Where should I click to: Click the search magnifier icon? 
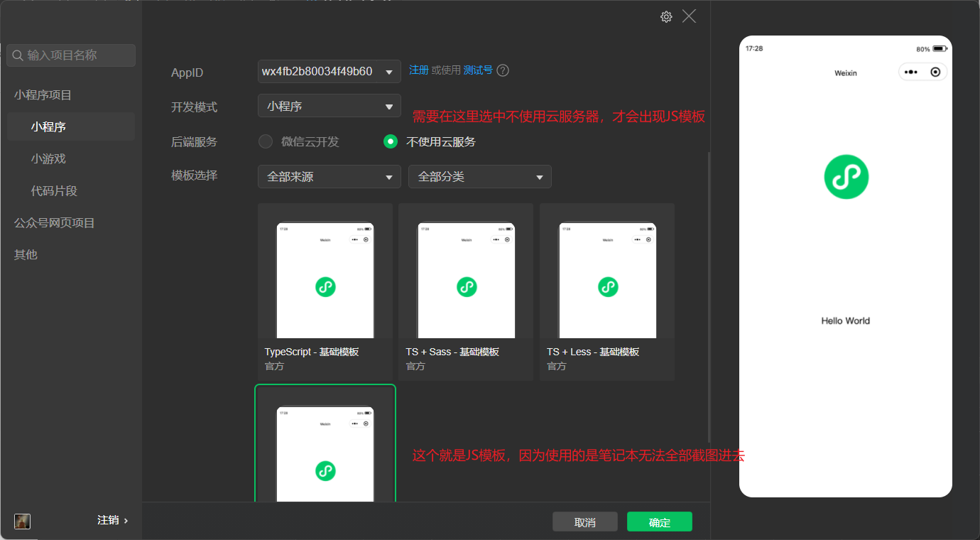pyautogui.click(x=18, y=55)
